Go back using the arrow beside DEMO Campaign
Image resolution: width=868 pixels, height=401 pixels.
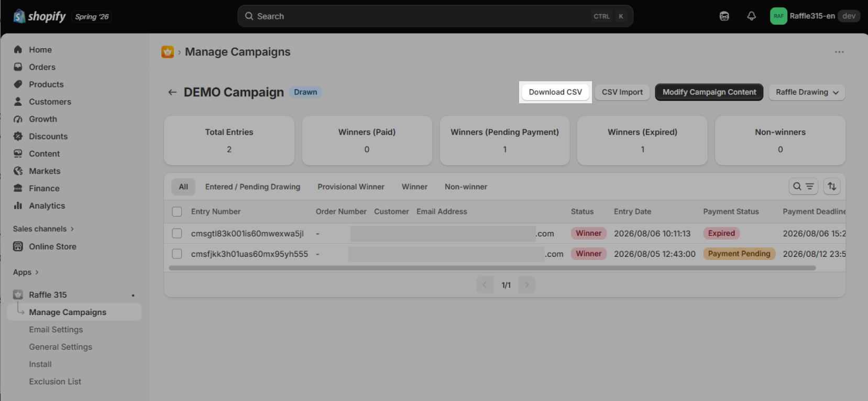pyautogui.click(x=172, y=92)
